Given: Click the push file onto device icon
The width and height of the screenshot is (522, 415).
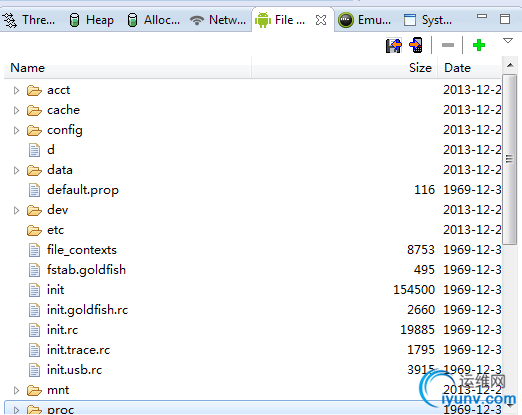Looking at the screenshot, I should click(x=416, y=45).
